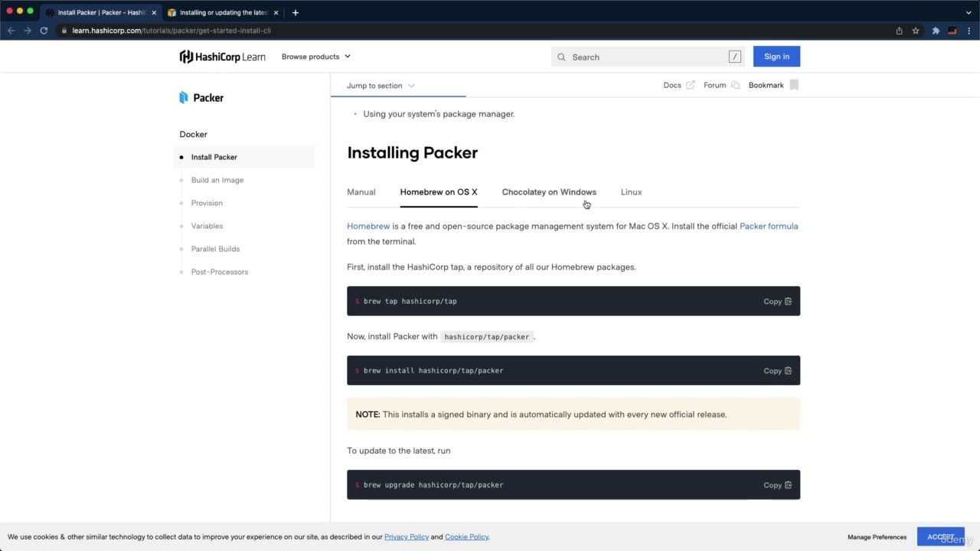980x551 pixels.
Task: Open the Manual installation tab
Action: pos(361,192)
